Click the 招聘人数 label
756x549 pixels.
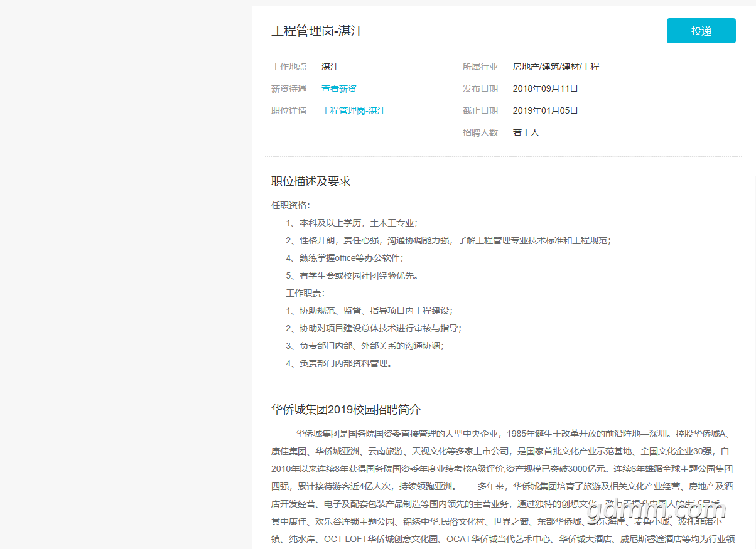pos(480,133)
